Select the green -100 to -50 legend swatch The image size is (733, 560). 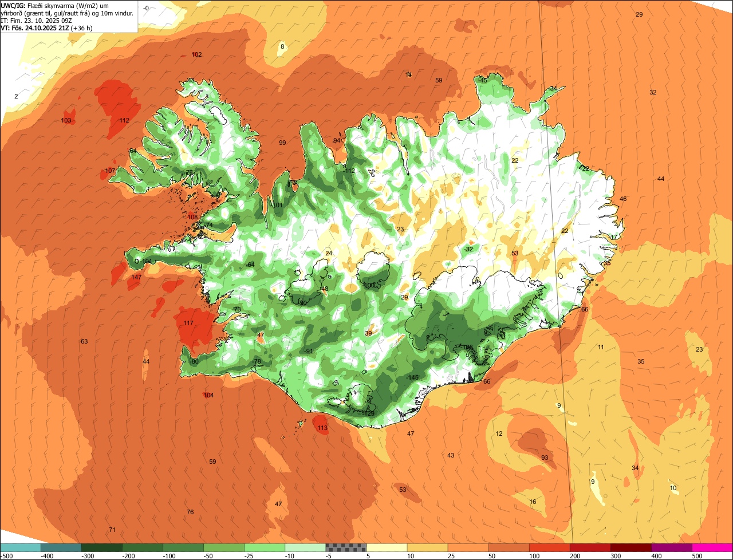(x=183, y=547)
